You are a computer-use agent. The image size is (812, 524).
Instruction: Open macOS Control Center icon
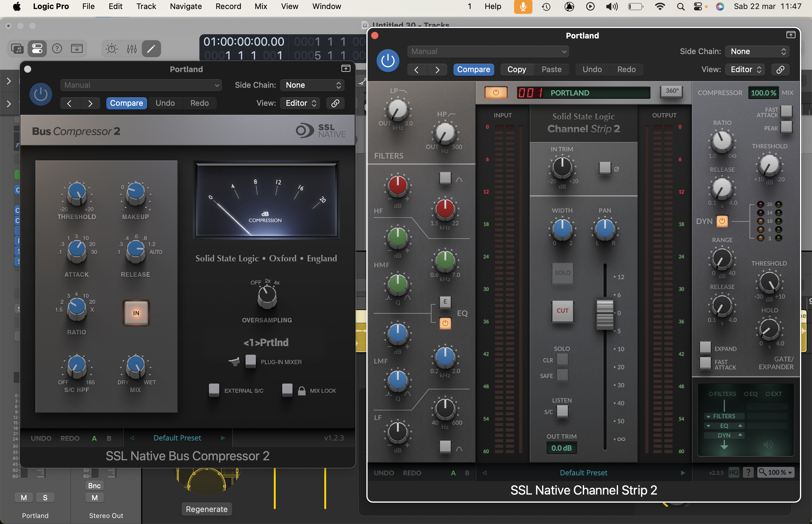[697, 7]
